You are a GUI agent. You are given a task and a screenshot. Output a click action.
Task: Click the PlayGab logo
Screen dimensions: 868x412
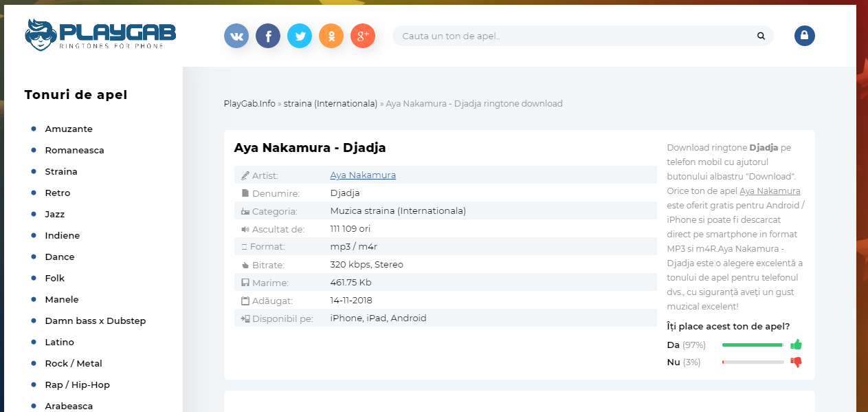(100, 34)
